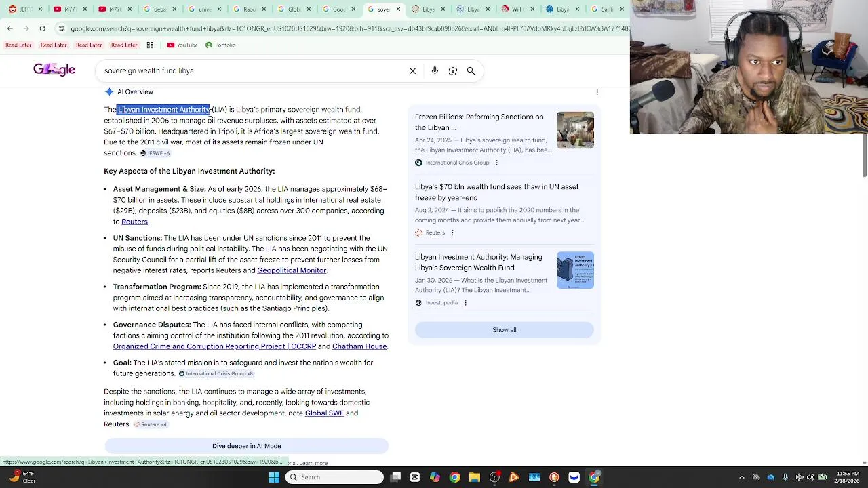The height and width of the screenshot is (488, 868).
Task: Open Google Lens image search icon
Action: pyautogui.click(x=453, y=70)
